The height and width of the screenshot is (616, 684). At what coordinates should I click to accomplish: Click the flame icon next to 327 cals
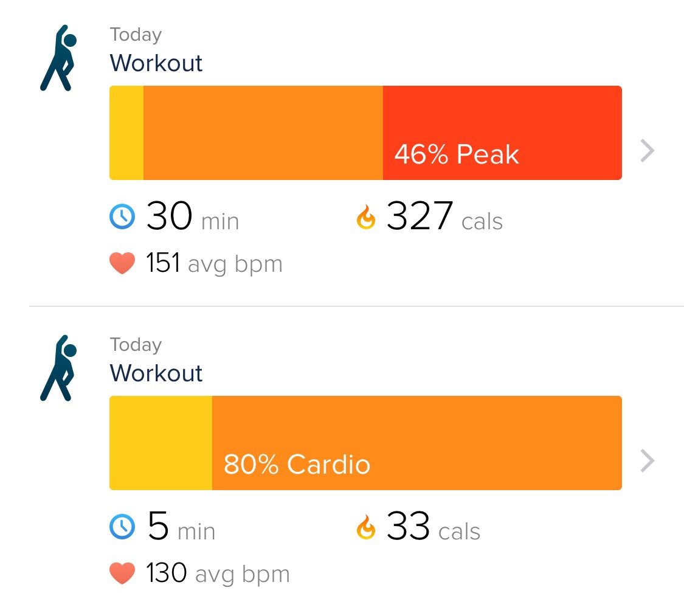pos(366,217)
